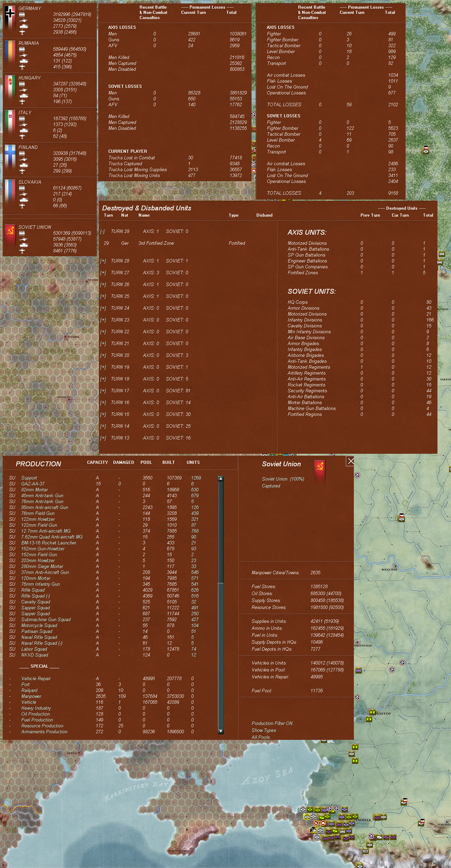Select the 3rd Fortified Zone entry
Viewport: 451px width, 868px height.
coord(175,243)
